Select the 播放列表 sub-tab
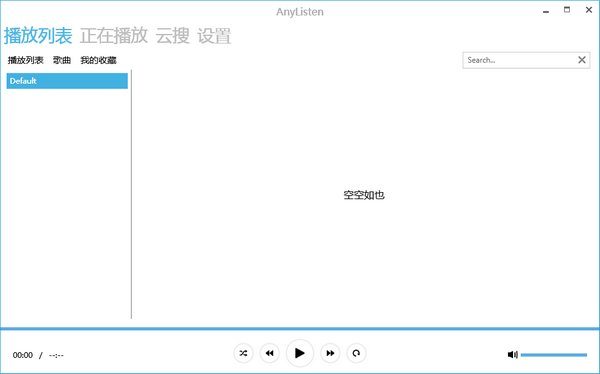 (x=25, y=60)
